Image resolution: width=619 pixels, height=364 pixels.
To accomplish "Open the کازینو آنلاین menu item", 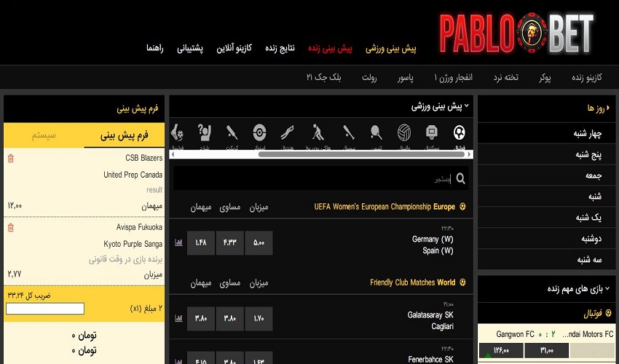I will (x=237, y=48).
